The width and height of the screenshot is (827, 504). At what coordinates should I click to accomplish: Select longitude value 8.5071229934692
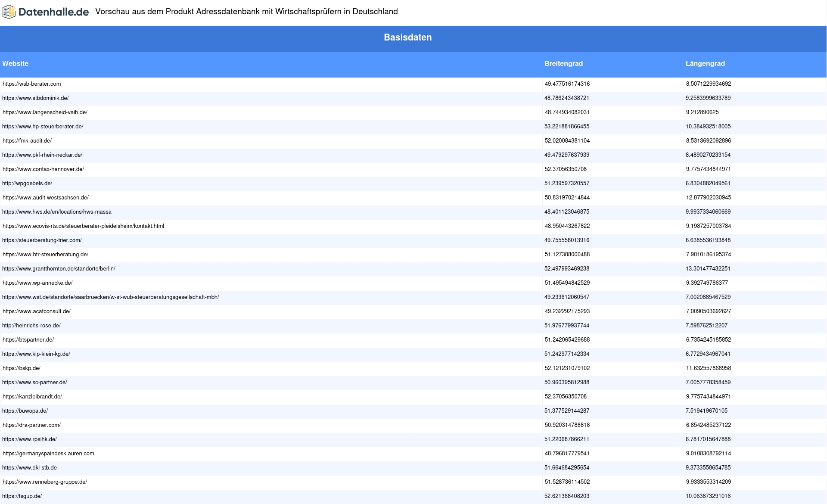click(709, 84)
